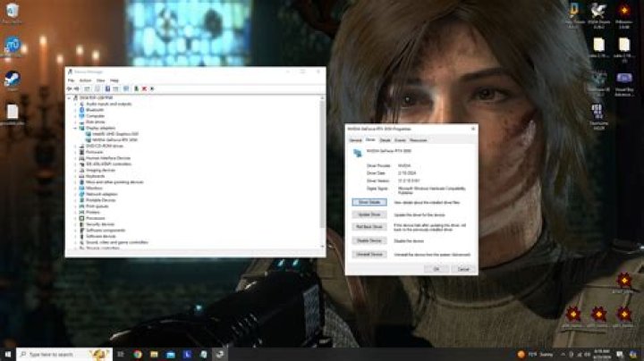644x361 pixels.
Task: Select the Security devices category
Action: click(100, 224)
